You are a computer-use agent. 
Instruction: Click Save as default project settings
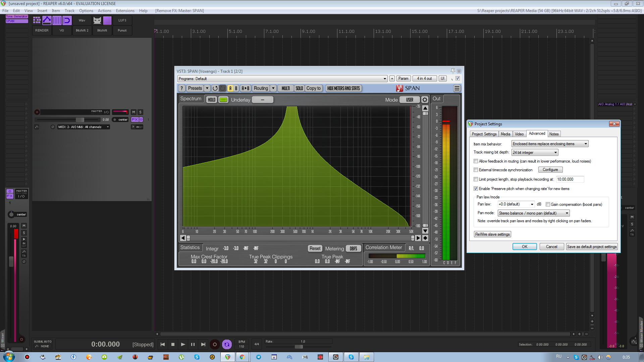point(592,247)
